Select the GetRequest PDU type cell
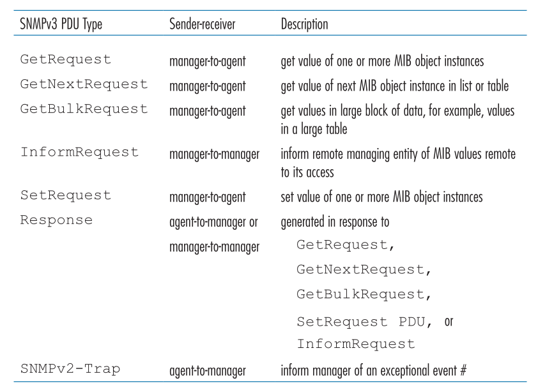Viewport: 538px width, 392px height. (x=66, y=59)
